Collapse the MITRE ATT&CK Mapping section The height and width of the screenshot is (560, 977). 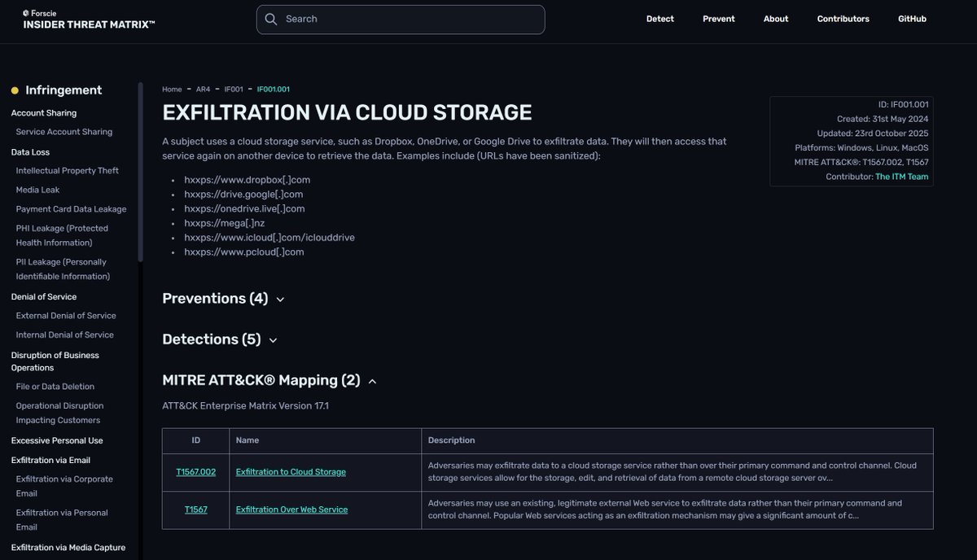pyautogui.click(x=269, y=380)
